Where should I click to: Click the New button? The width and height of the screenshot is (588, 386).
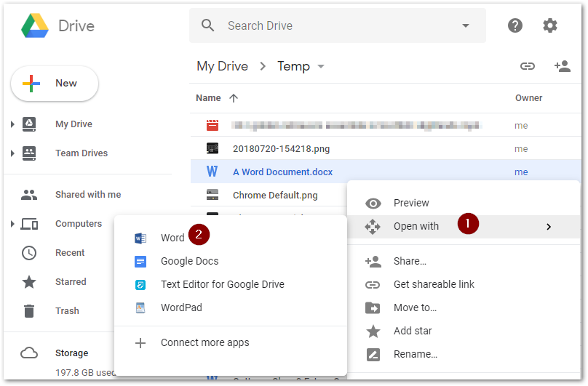pos(55,84)
